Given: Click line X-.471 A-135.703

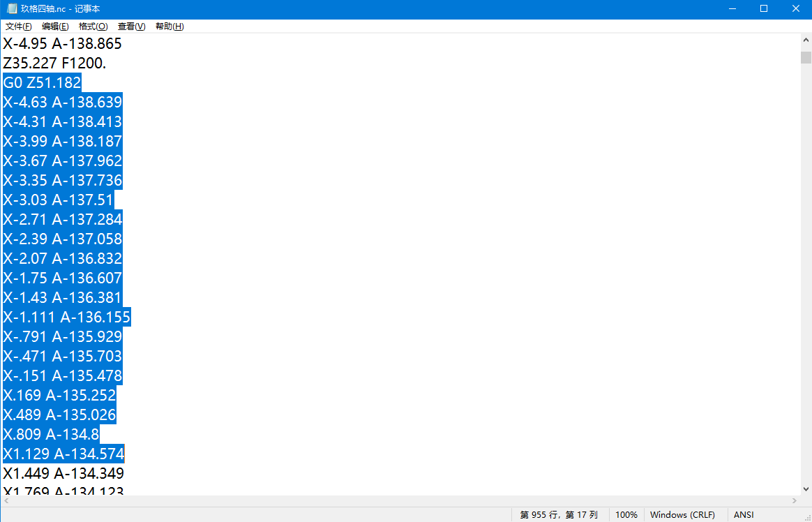Looking at the screenshot, I should point(62,356).
